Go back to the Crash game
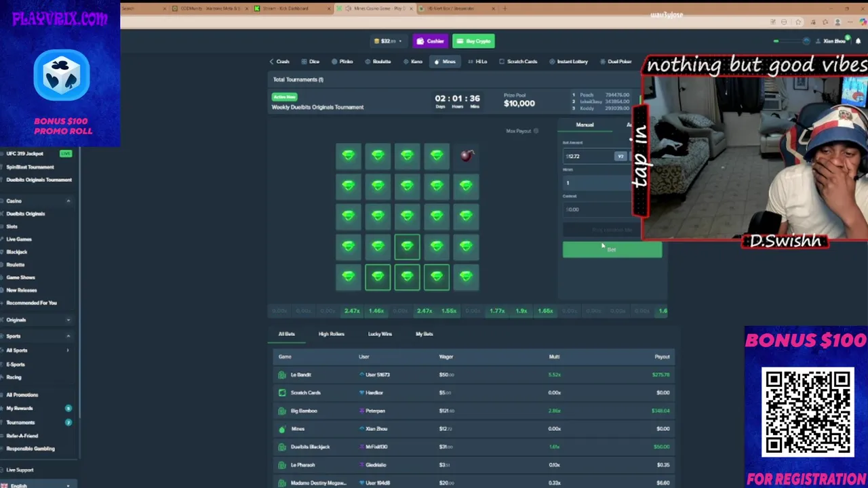868x488 pixels. click(x=279, y=62)
